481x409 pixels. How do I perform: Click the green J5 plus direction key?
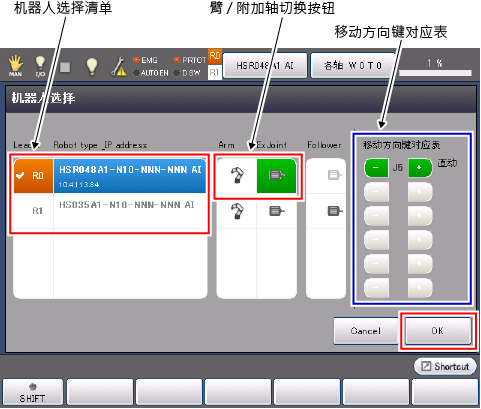(420, 168)
